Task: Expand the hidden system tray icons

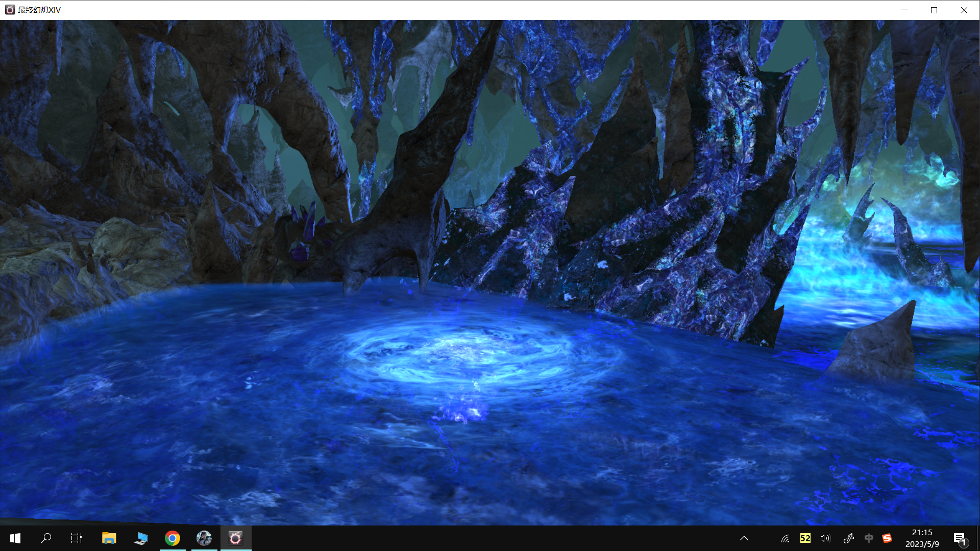Action: pyautogui.click(x=744, y=538)
